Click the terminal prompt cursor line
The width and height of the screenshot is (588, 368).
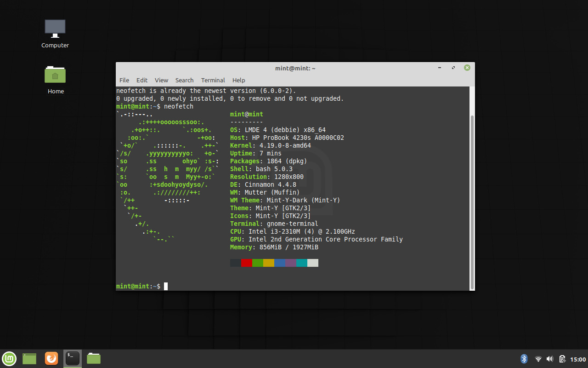click(142, 286)
